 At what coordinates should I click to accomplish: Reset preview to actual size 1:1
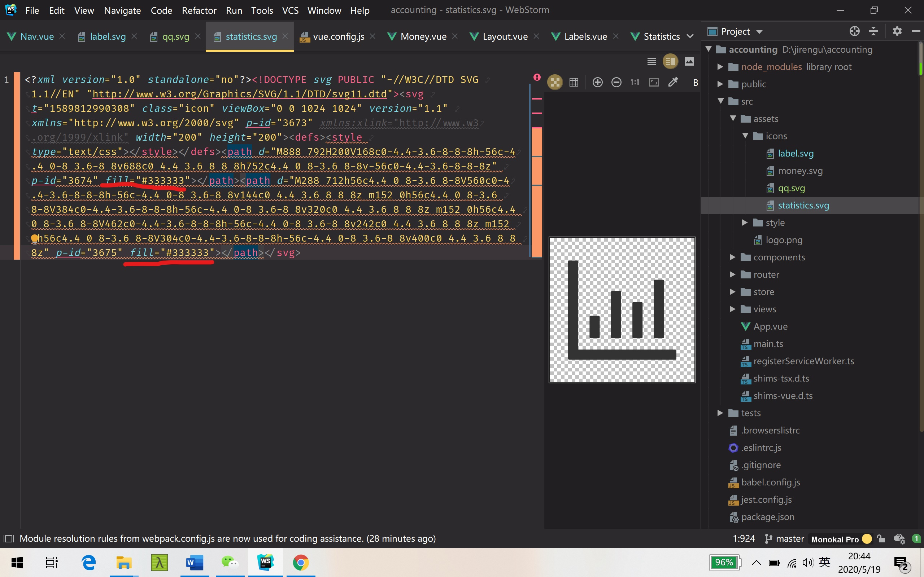(635, 83)
